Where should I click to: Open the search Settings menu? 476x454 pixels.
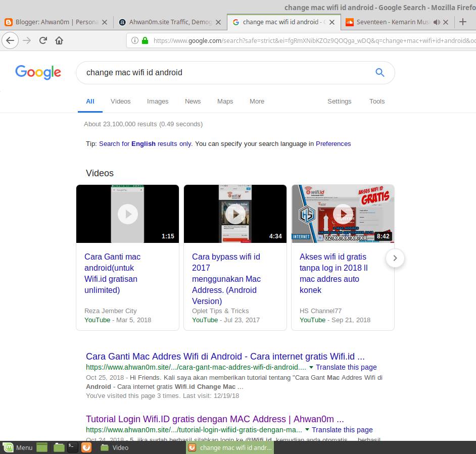[x=339, y=102]
